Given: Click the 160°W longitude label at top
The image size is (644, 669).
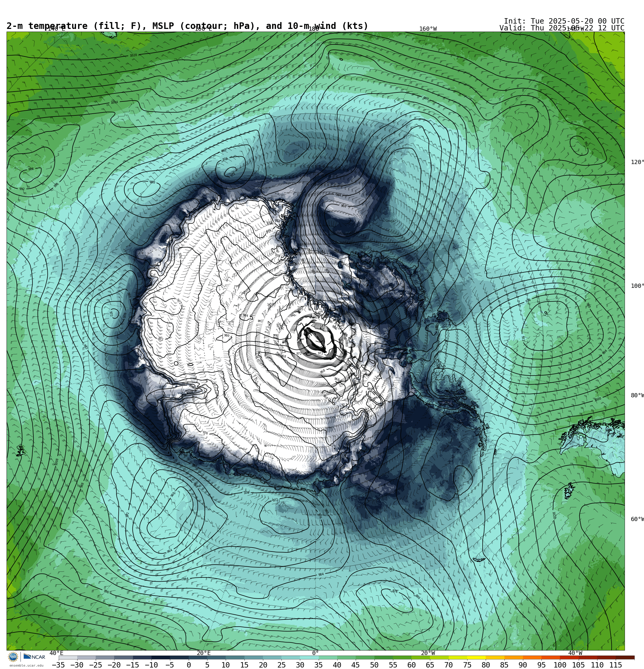Looking at the screenshot, I should pyautogui.click(x=428, y=29).
